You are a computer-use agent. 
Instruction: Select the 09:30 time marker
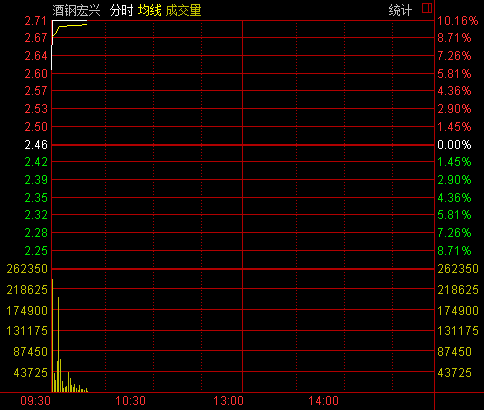[35, 401]
